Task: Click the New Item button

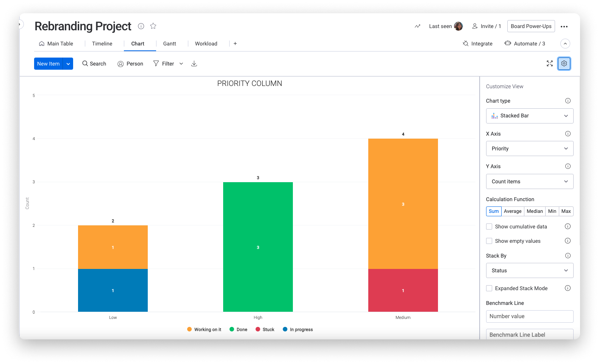Action: [x=48, y=64]
